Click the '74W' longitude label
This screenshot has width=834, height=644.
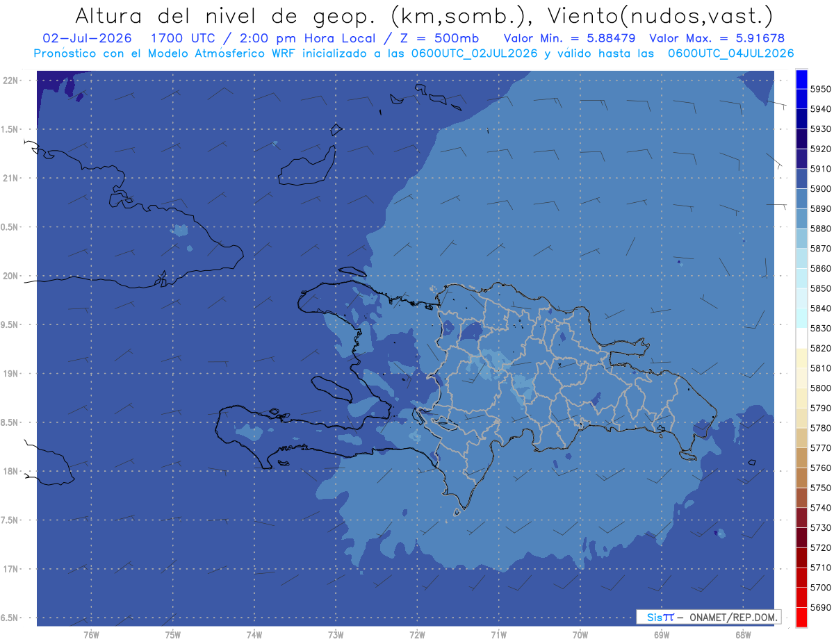click(x=254, y=634)
